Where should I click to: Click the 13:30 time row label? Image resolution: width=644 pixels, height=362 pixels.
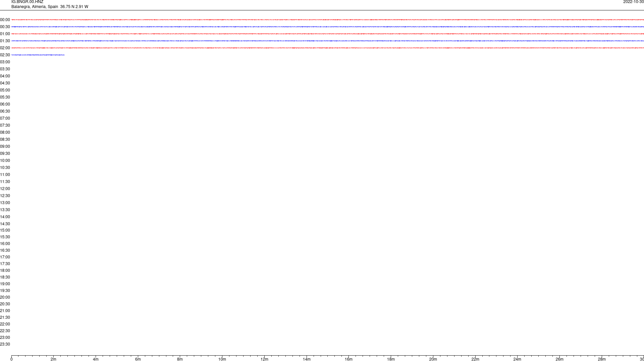[5, 210]
